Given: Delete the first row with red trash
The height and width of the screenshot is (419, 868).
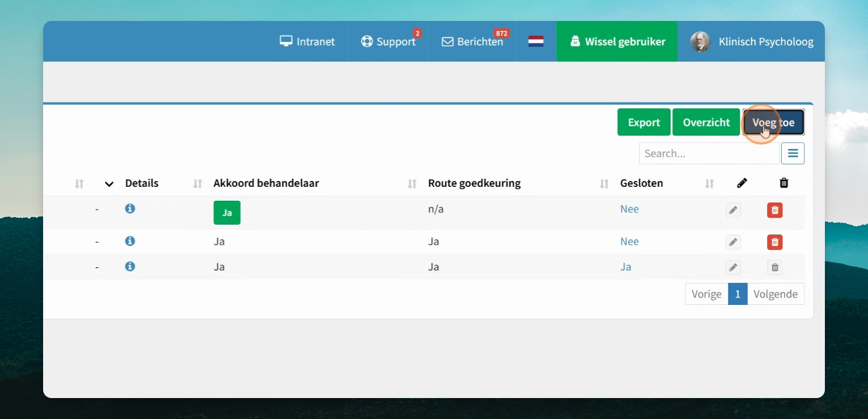Looking at the screenshot, I should [x=775, y=210].
